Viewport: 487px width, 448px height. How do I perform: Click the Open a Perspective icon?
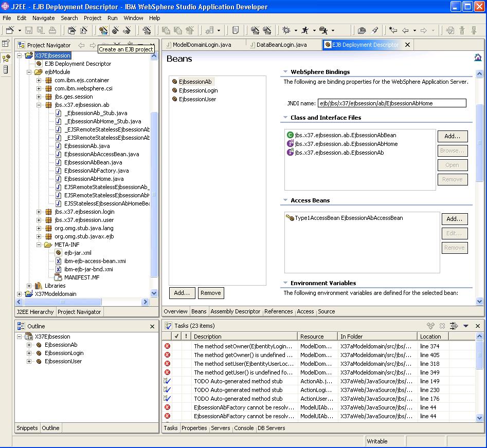[6, 44]
